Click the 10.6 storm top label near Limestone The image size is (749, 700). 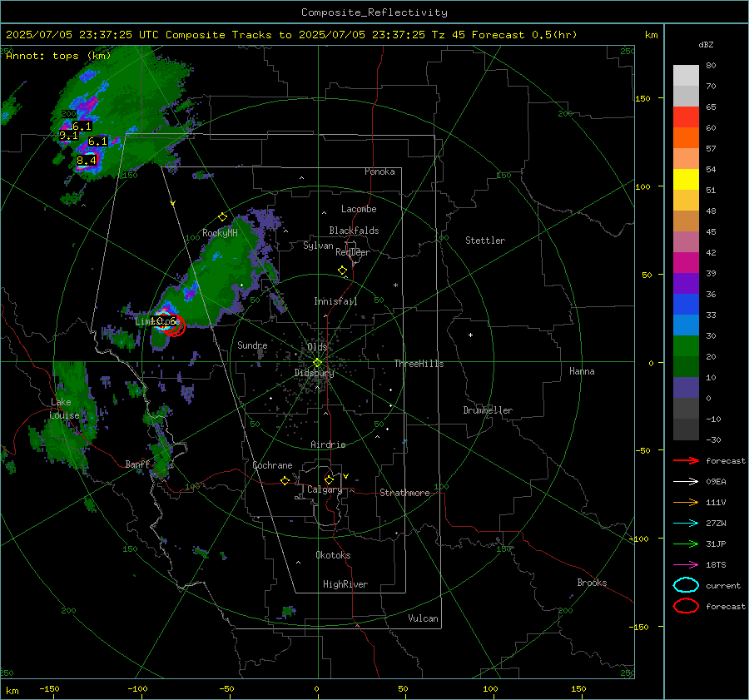(165, 321)
